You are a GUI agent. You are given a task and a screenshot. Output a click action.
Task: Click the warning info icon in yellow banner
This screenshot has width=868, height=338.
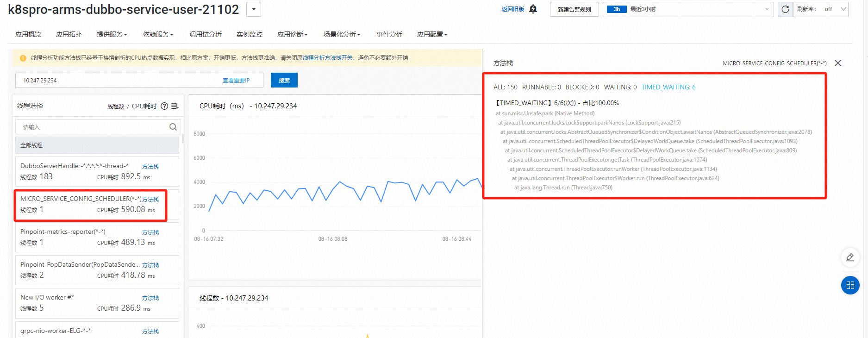[x=23, y=58]
